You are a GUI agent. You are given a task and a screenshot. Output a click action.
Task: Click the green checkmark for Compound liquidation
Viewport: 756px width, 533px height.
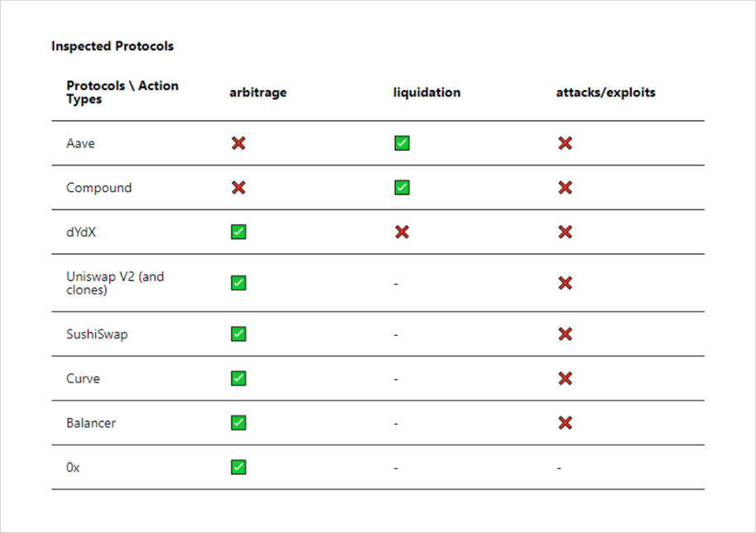coord(402,188)
